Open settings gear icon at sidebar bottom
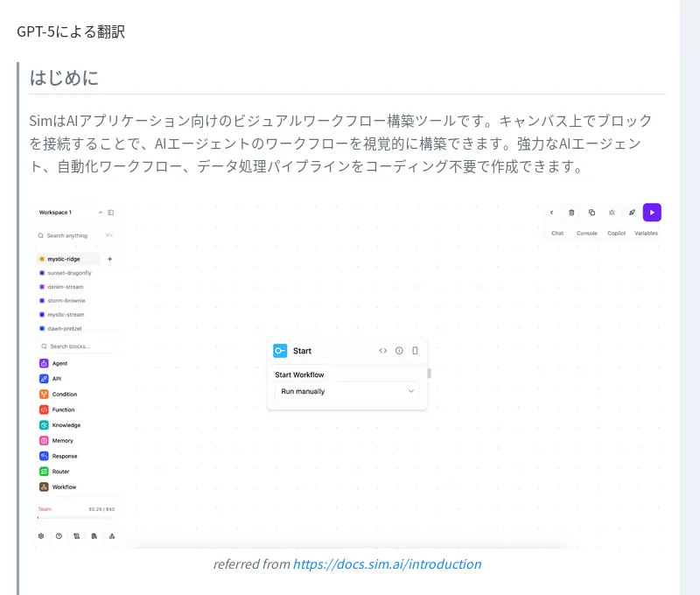Screen dimensions: 700x595 click(x=41, y=536)
